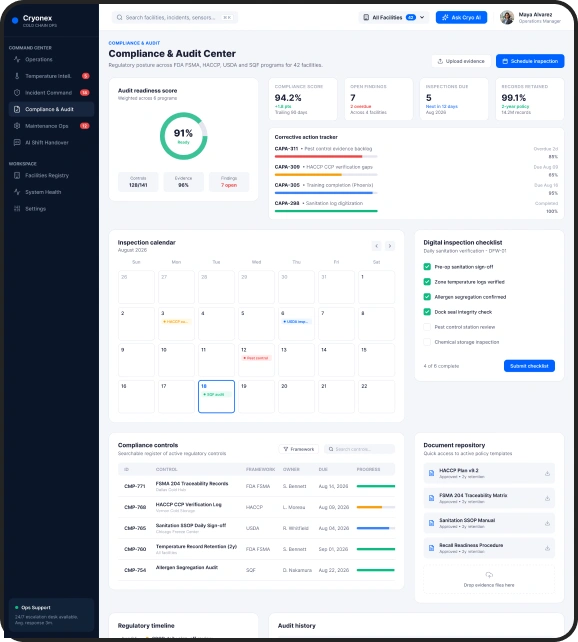
Task: Click the sparkle icon on Ask Cryo AI
Action: (x=445, y=18)
